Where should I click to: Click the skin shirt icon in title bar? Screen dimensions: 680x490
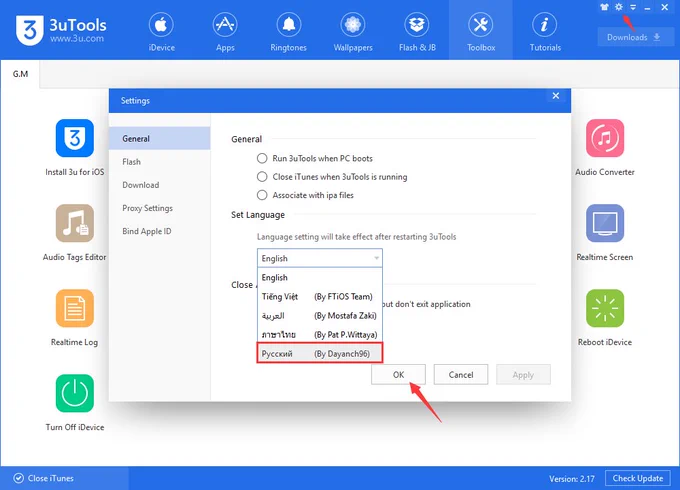coord(604,7)
